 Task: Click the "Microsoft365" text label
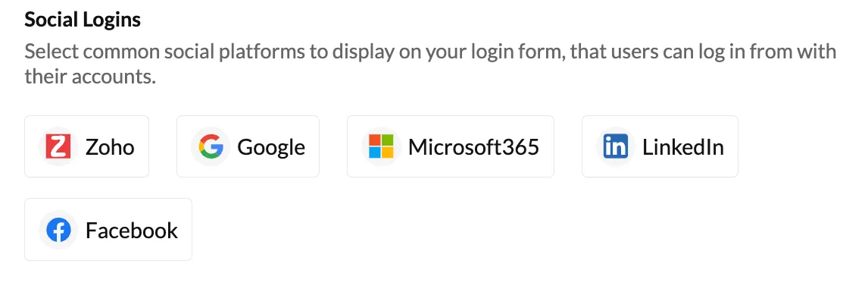(x=474, y=147)
